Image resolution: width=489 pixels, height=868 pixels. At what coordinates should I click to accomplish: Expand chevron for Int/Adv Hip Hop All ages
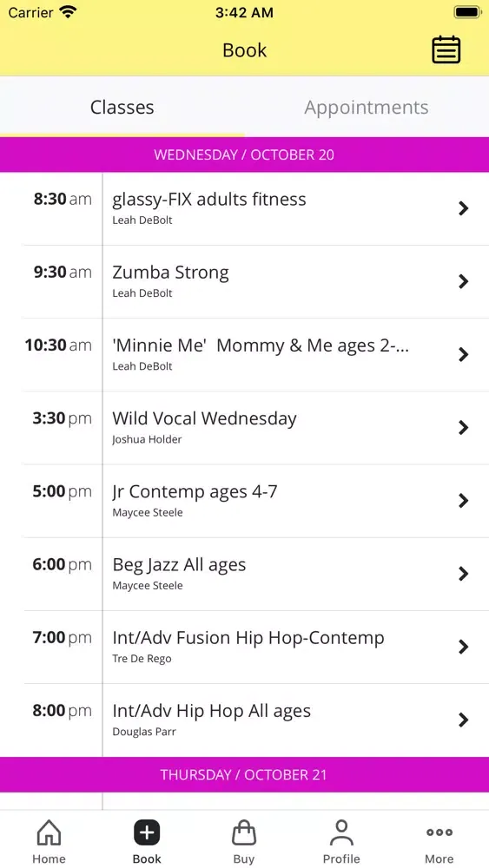(464, 720)
